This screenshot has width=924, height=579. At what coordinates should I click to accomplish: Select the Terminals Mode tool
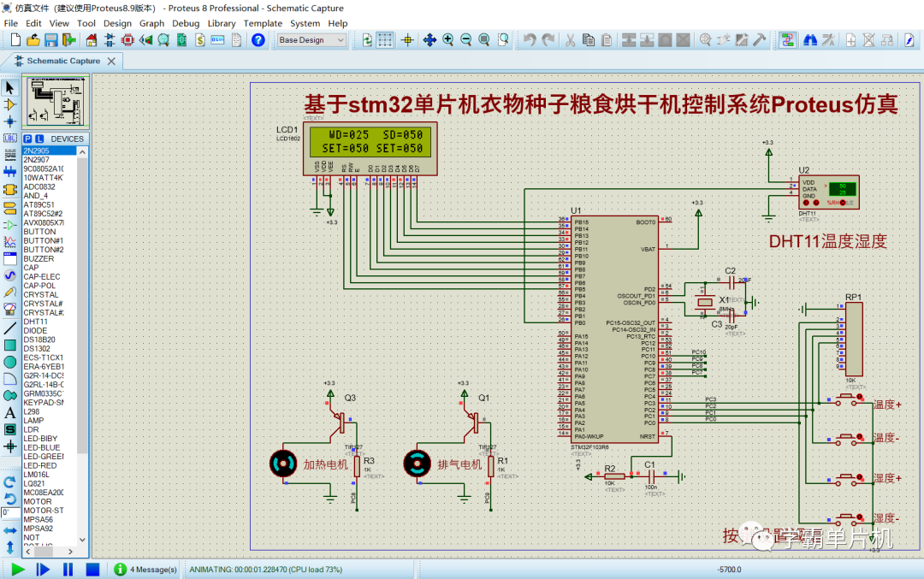10,207
